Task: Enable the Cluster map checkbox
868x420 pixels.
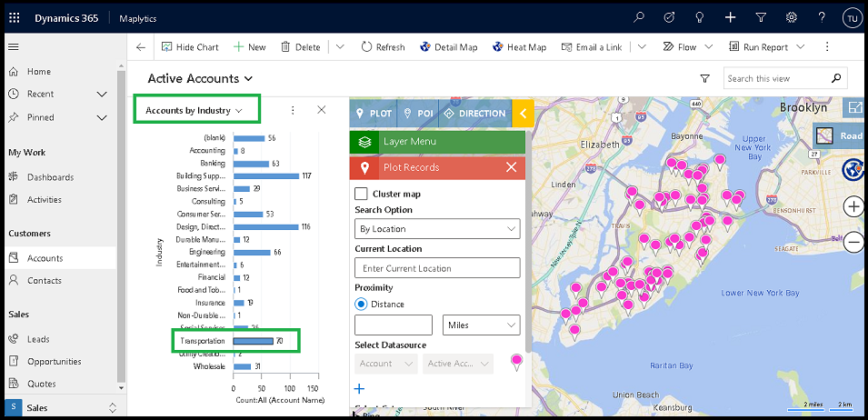Action: click(361, 194)
